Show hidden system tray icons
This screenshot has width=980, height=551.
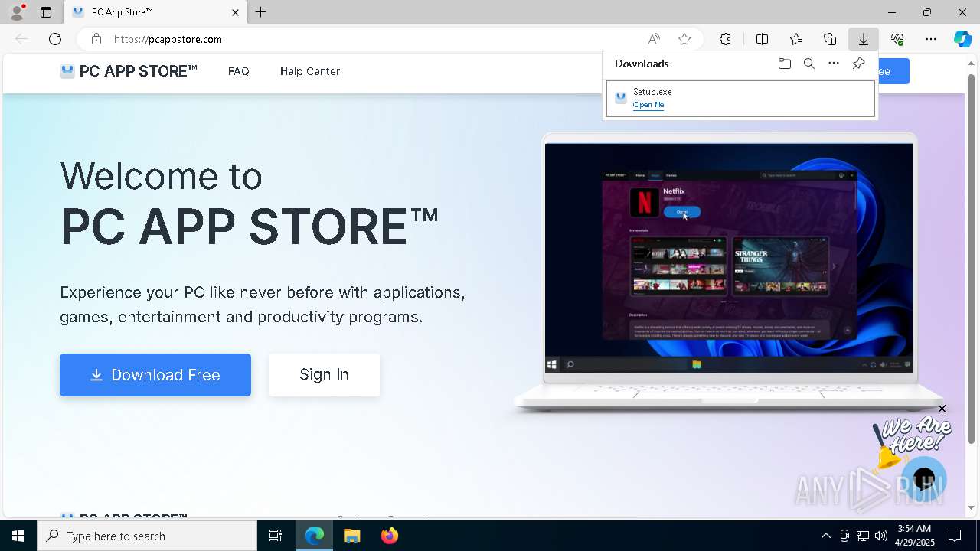(x=825, y=536)
